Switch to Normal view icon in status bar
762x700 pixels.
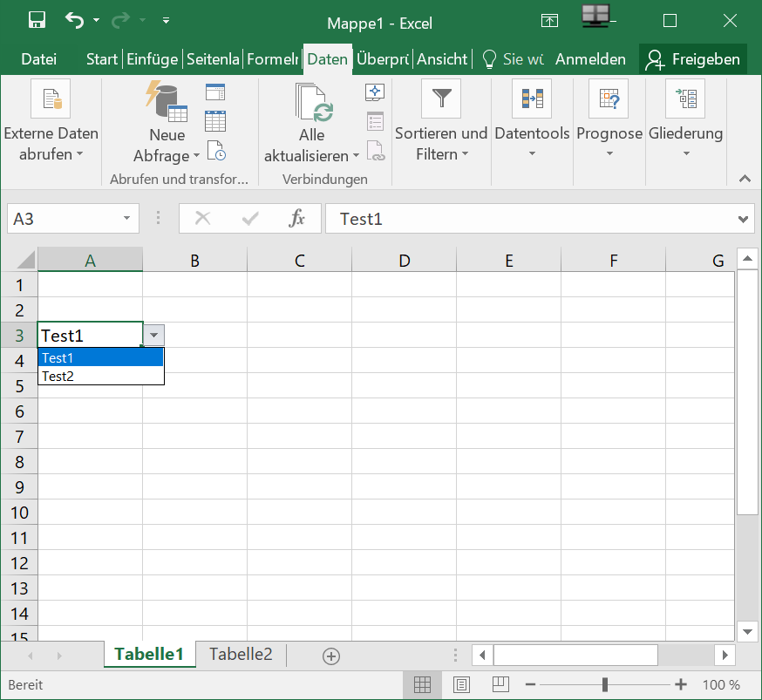point(422,685)
